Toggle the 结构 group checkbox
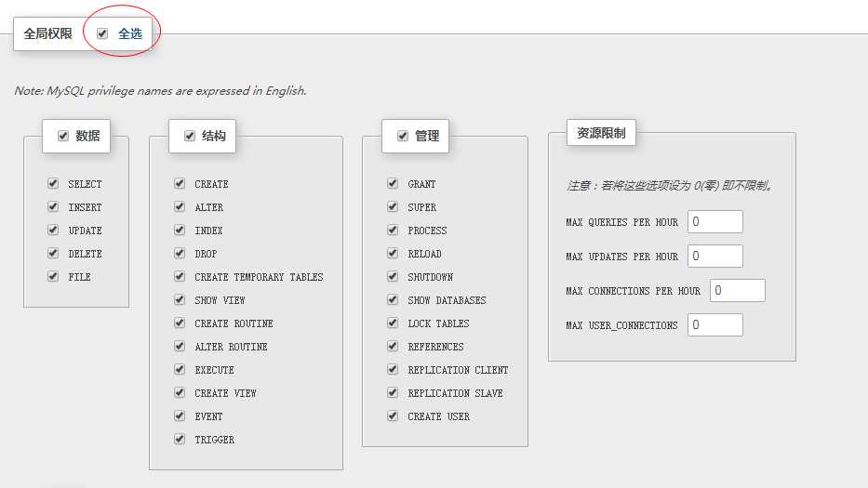The height and width of the screenshot is (488, 868). tap(190, 136)
